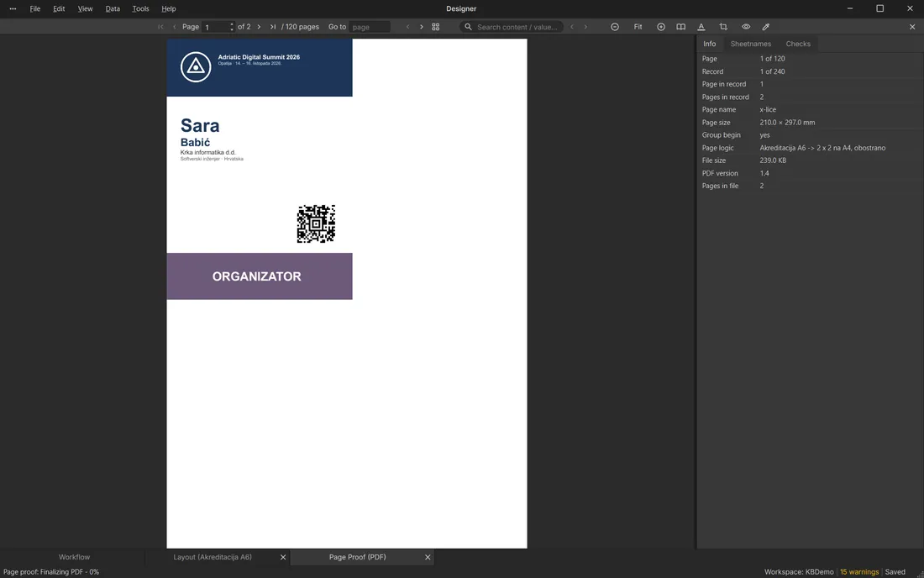Open the View menu
This screenshot has width=924, height=578.
coord(86,9)
